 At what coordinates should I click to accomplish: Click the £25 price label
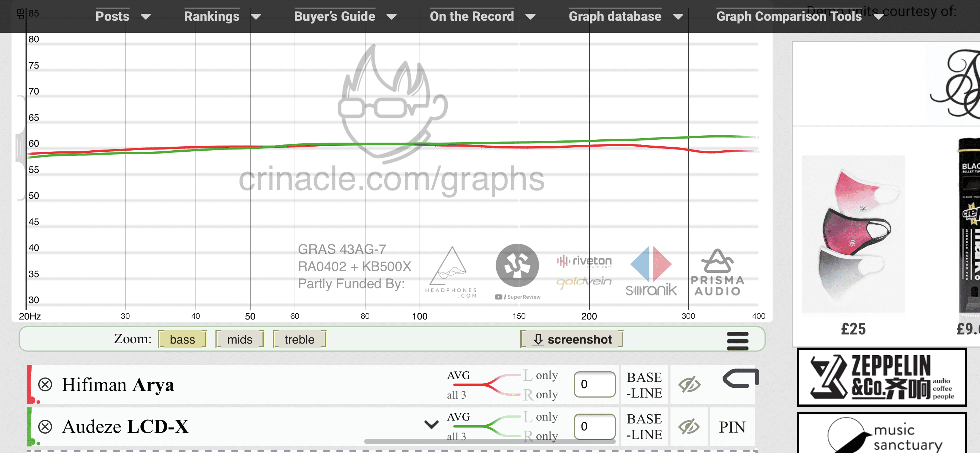pos(853,329)
